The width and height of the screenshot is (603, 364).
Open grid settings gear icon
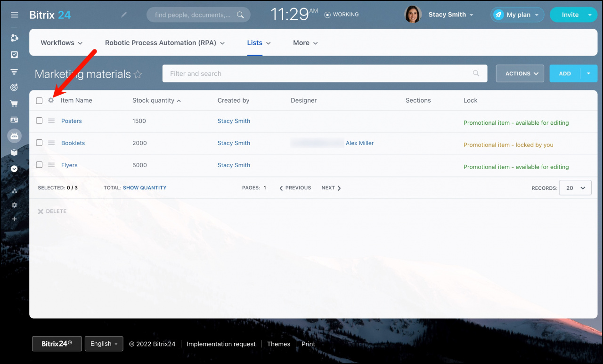pos(51,100)
